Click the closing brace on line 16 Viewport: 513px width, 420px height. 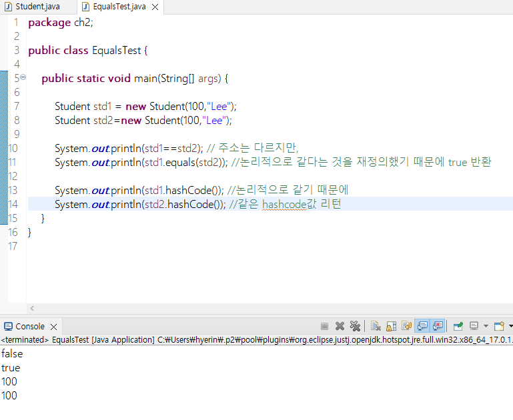pyautogui.click(x=30, y=233)
